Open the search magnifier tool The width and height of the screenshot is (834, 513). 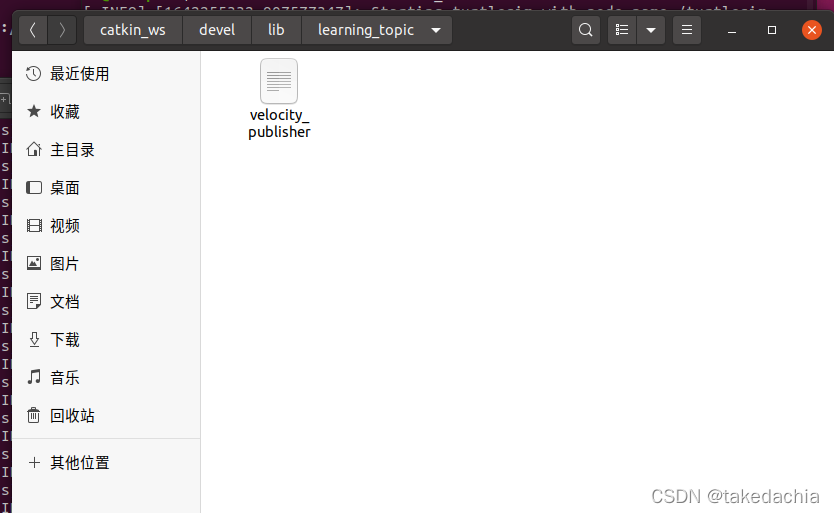tap(586, 30)
